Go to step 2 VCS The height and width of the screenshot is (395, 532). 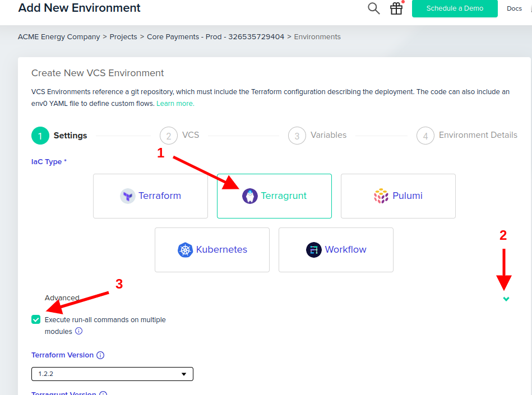179,136
